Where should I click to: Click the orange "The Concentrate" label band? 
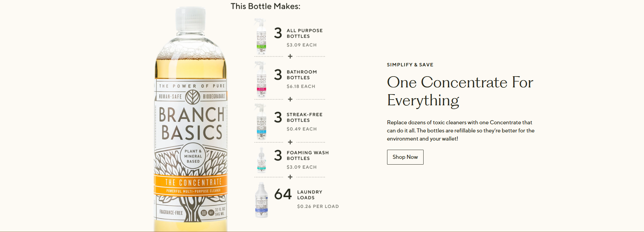[191, 185]
